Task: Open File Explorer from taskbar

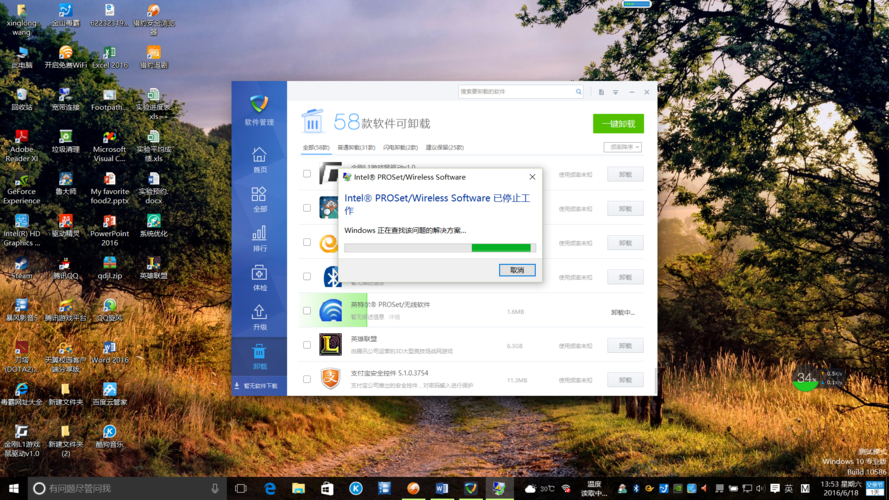Action: 298,488
